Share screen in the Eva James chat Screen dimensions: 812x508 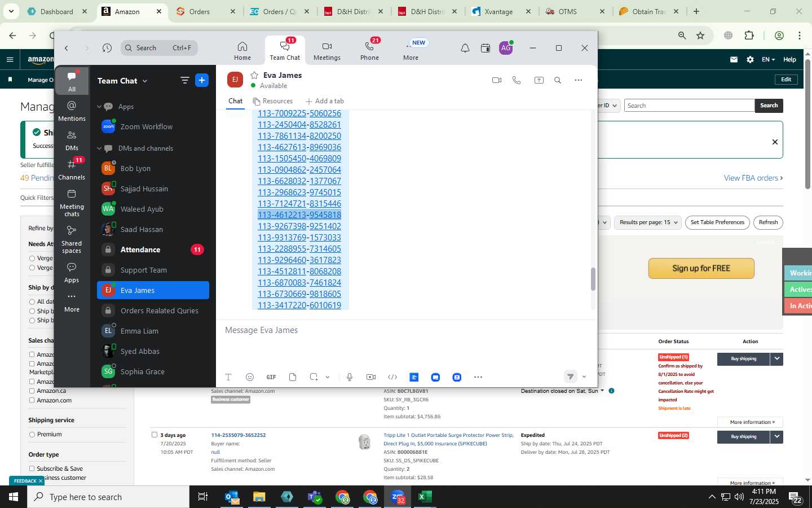point(539,80)
